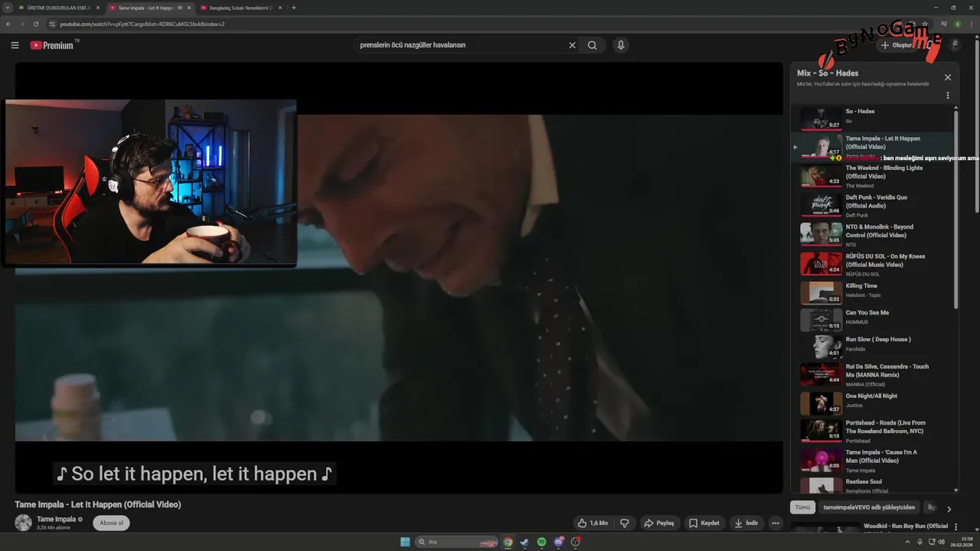This screenshot has height=551, width=980.
Task: Go back with browser back arrow
Action: (8, 24)
